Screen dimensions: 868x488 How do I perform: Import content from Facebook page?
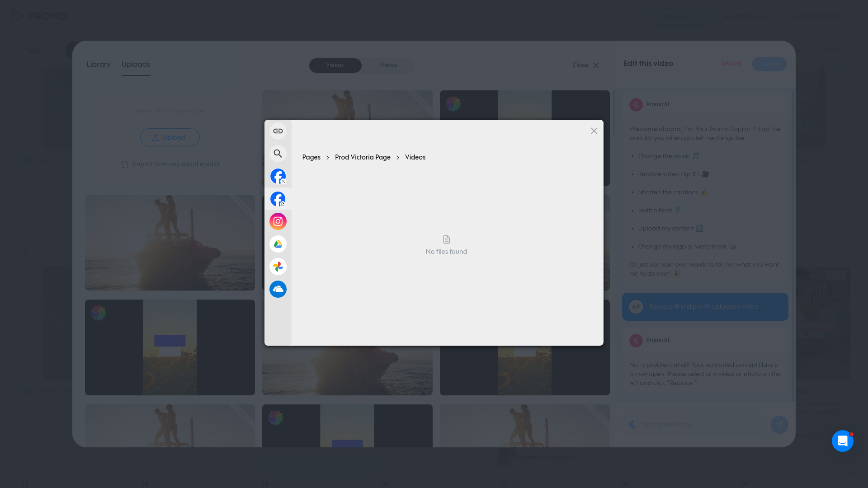(x=278, y=199)
